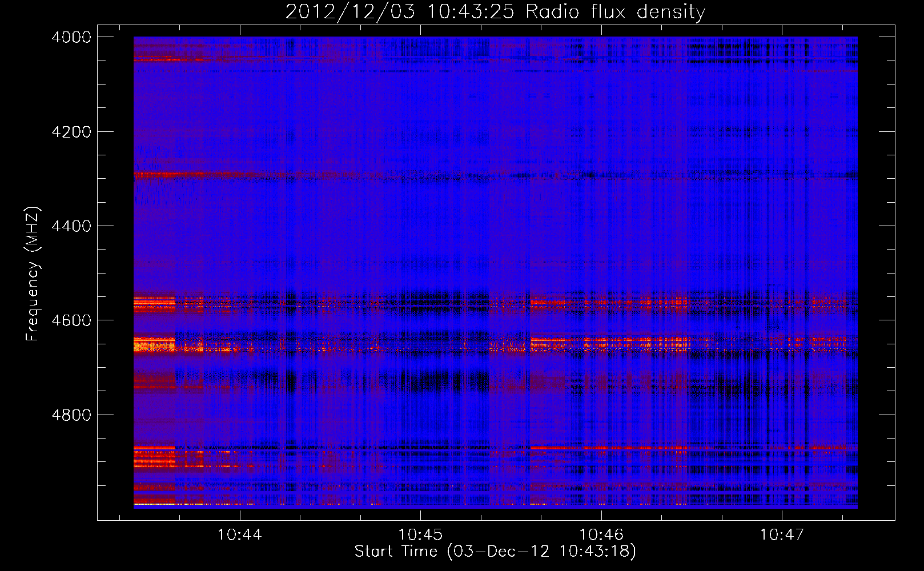Click the '10:46' time axis label
The width and height of the screenshot is (924, 571).
(x=601, y=535)
